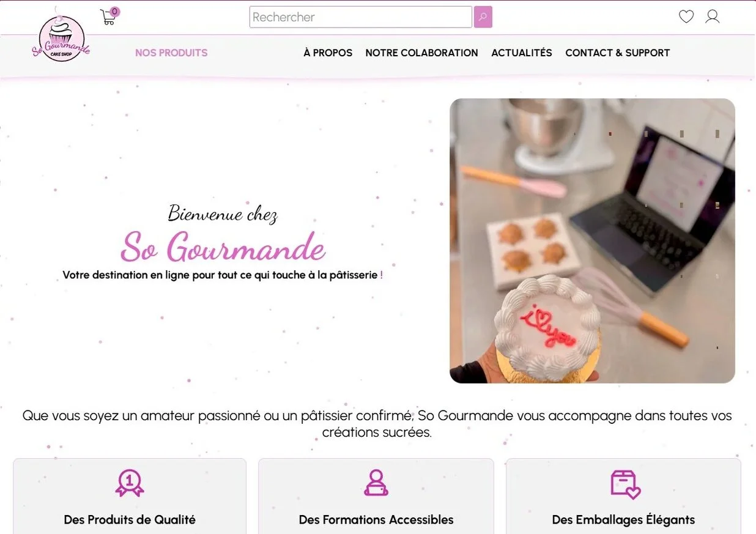This screenshot has width=756, height=534.
Task: Open NOTRE COLABORATION menu item
Action: (x=421, y=53)
